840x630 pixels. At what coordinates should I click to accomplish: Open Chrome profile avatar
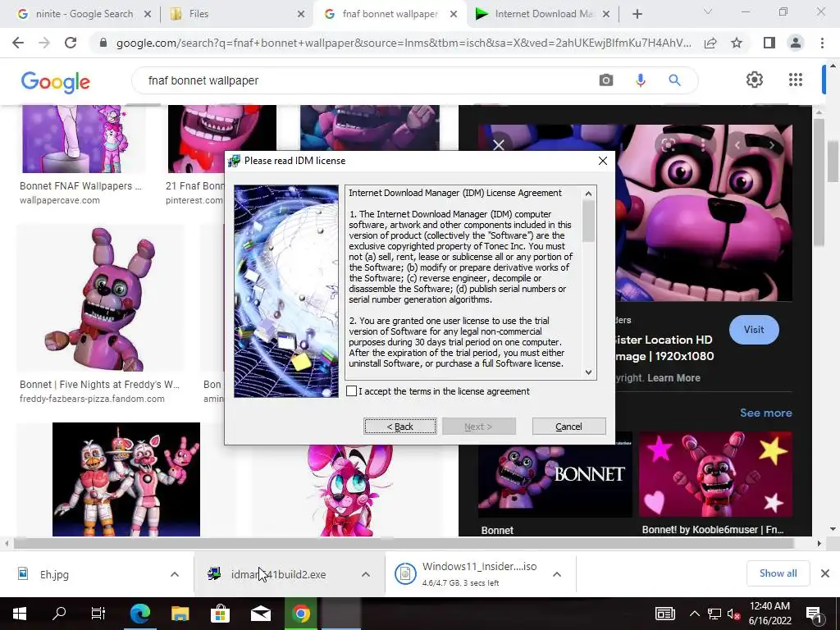[796, 43]
